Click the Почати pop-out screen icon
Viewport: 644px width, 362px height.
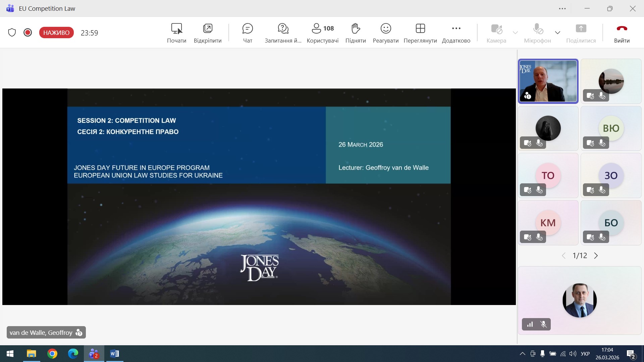[x=176, y=29]
